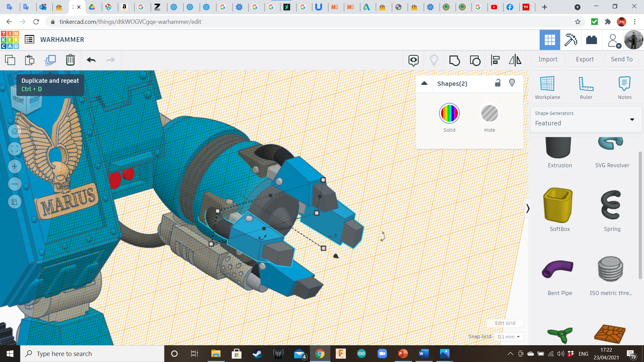Open the Snap Grid 0.1 mm dropdown
Screen dimensions: 644x362
click(508, 337)
